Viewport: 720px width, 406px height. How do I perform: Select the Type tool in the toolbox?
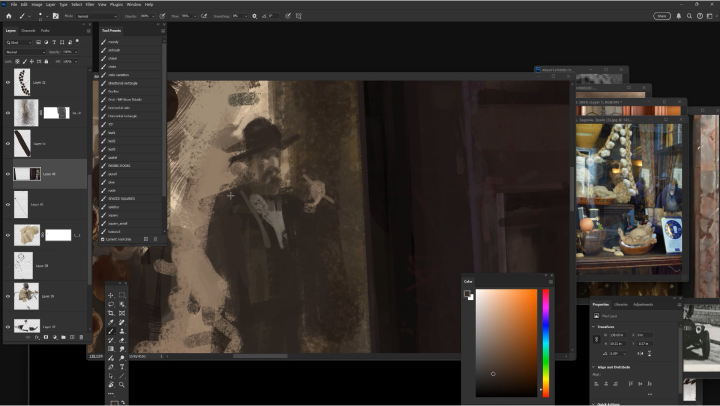[x=122, y=367]
